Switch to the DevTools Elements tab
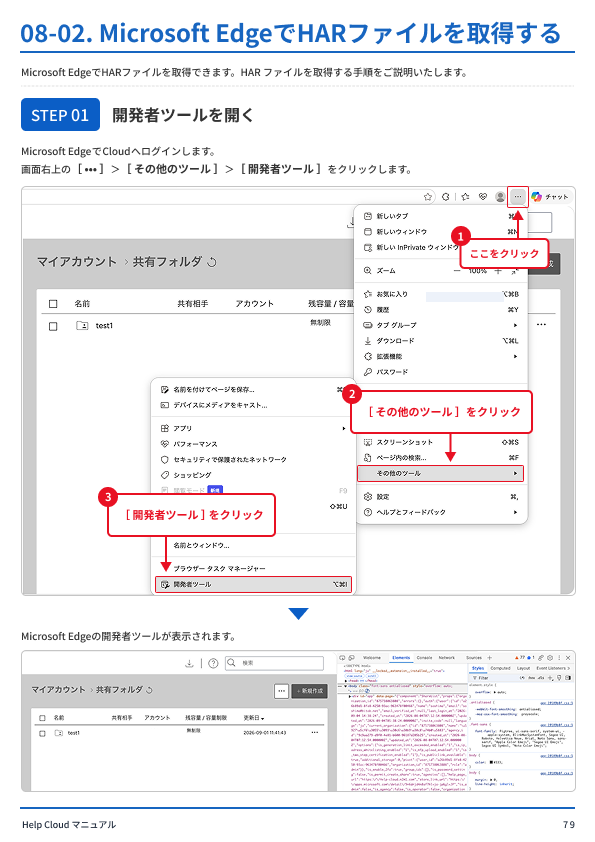This screenshot has height=842, width=595. tap(401, 658)
